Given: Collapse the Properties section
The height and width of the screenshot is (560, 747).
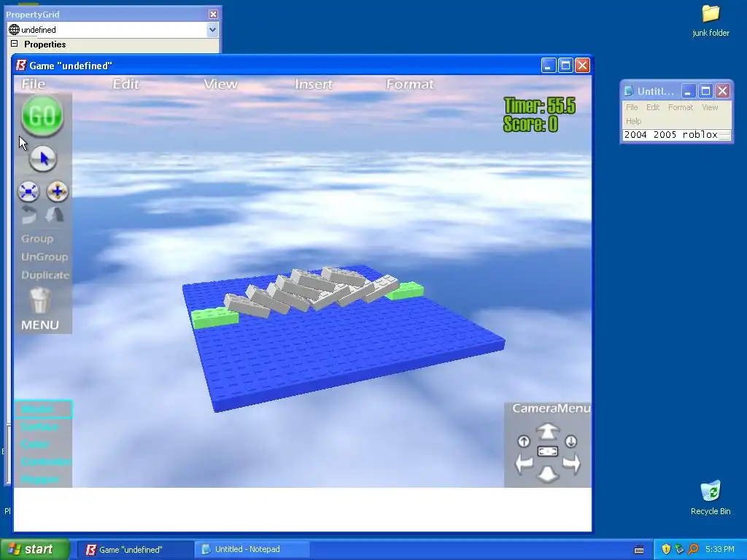Looking at the screenshot, I should (x=15, y=44).
